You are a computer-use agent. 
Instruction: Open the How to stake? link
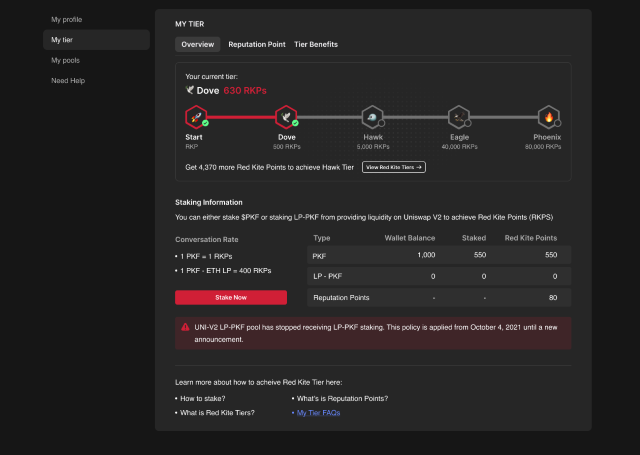tap(203, 399)
